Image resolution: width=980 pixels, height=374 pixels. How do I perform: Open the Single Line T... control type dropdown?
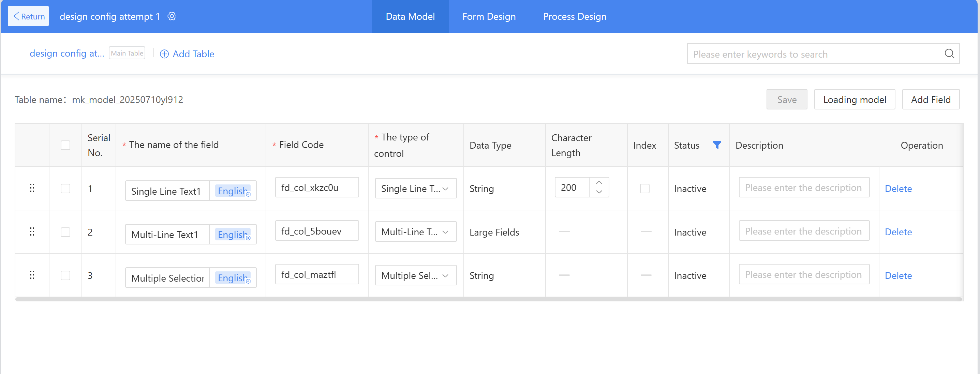(x=415, y=188)
